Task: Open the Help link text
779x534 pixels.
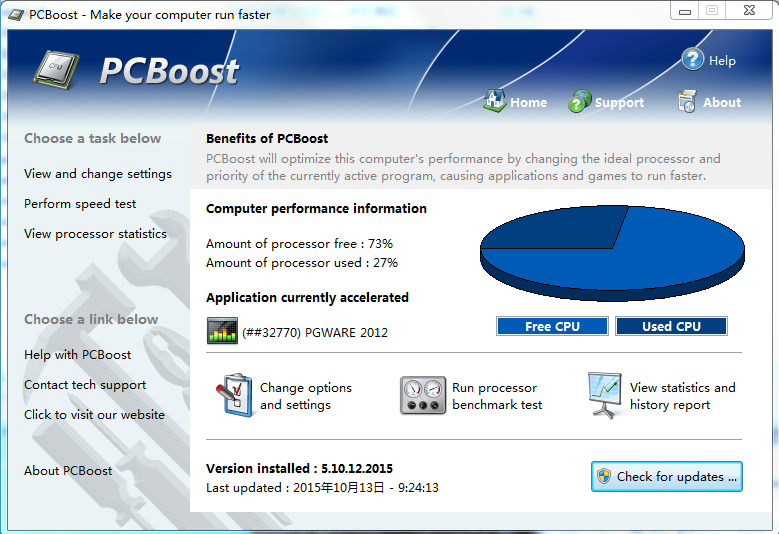Action: [x=722, y=61]
